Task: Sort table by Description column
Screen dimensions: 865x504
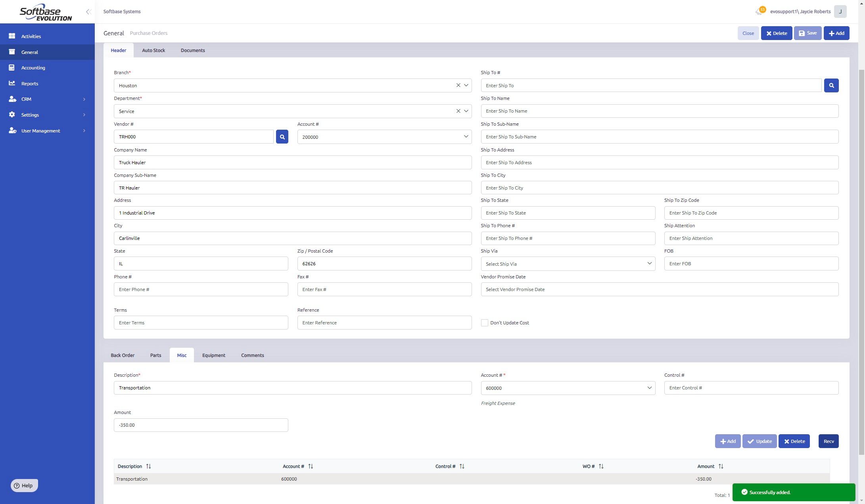Action: [148, 466]
